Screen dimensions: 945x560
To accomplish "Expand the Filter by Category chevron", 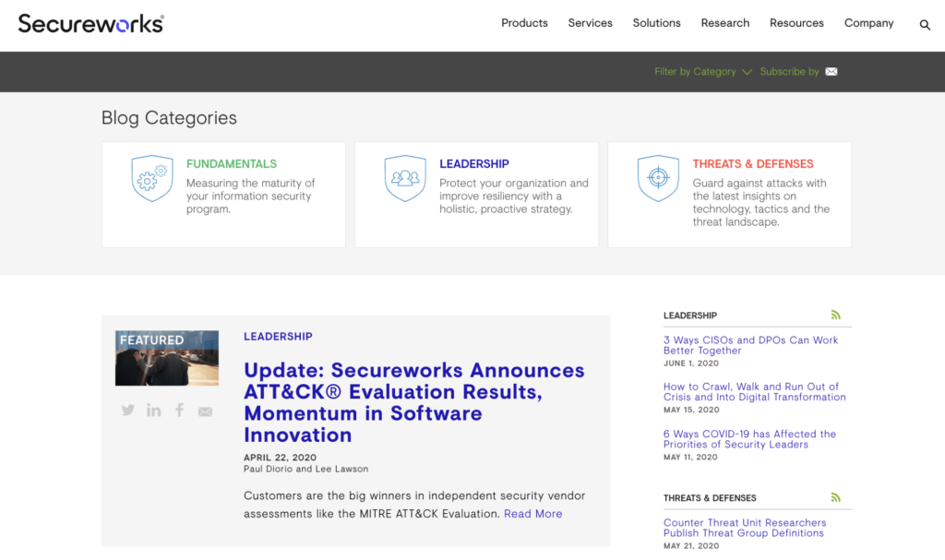I will tap(747, 72).
